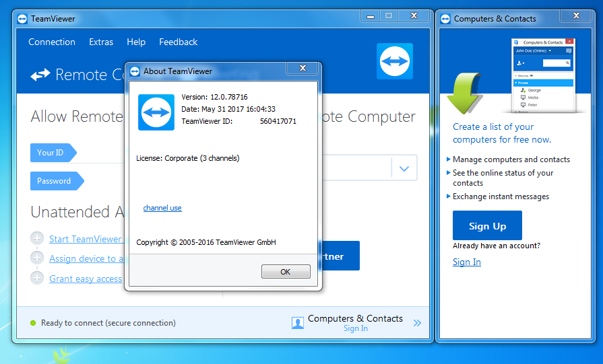The image size is (603, 364).
Task: Click the large TeamViewer logo in the header
Action: click(395, 61)
